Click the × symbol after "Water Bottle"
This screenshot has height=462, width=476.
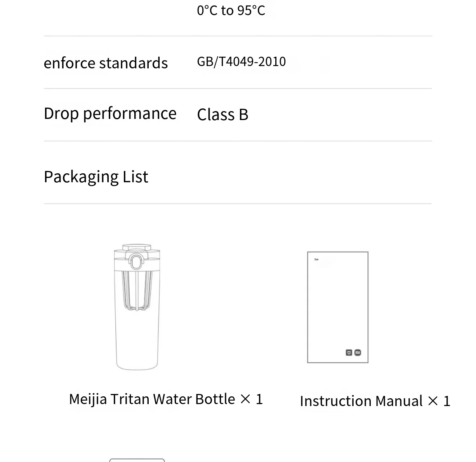pyautogui.click(x=245, y=399)
